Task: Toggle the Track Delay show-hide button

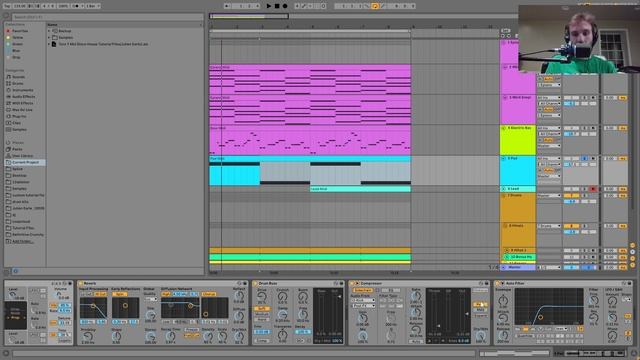Action: tap(633, 265)
